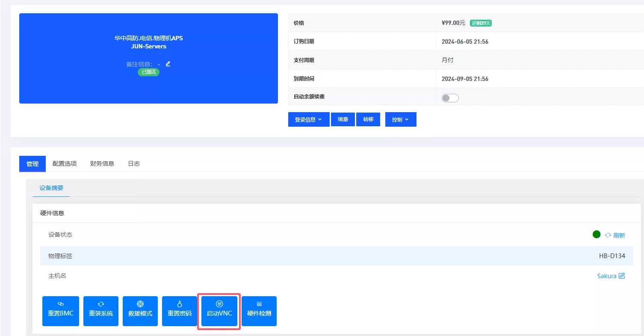Switch to the 配置选项 tab
The height and width of the screenshot is (336, 644).
tap(65, 164)
